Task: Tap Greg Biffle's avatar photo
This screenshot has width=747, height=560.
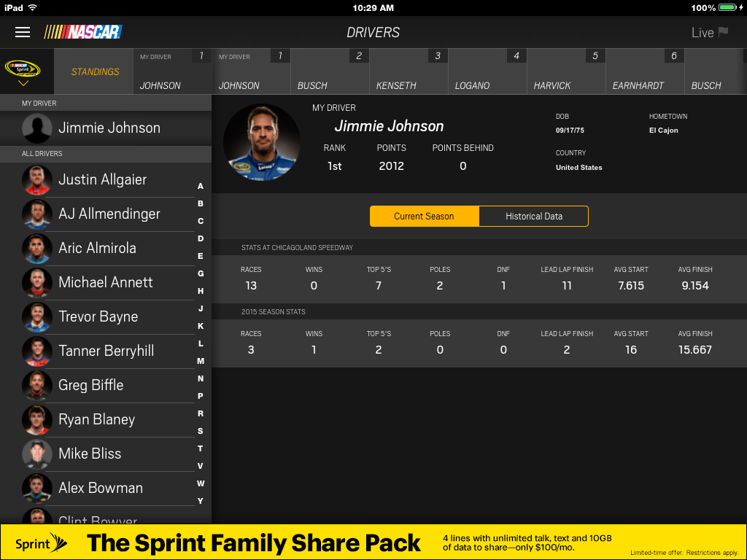Action: pyautogui.click(x=37, y=386)
